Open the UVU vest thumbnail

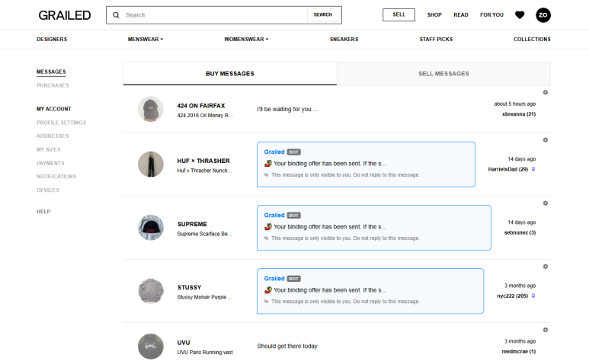pyautogui.click(x=151, y=346)
